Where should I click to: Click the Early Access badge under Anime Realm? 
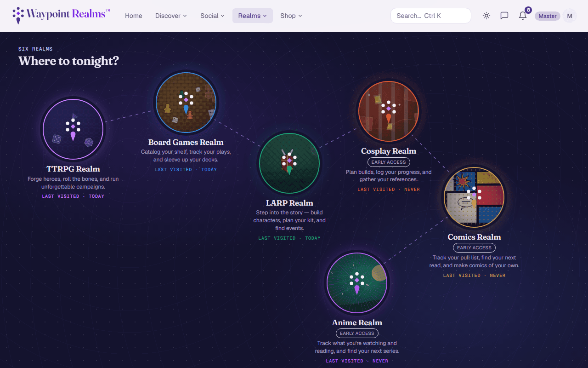coord(357,333)
